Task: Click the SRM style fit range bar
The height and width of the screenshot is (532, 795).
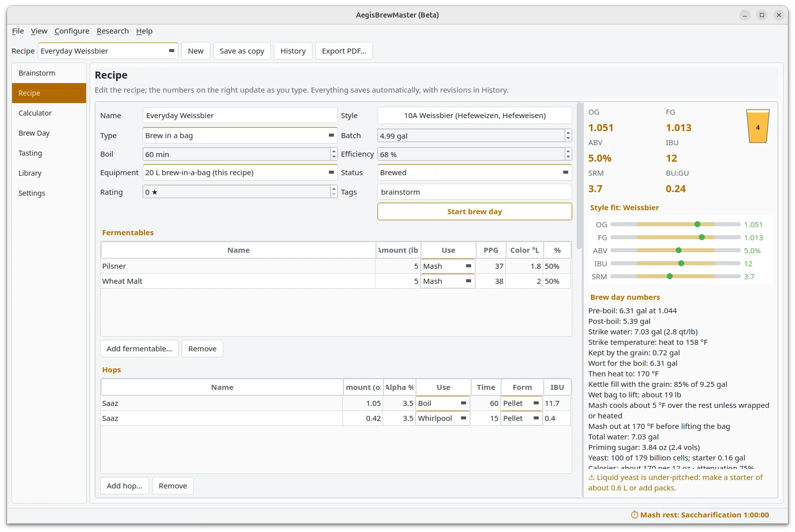Action: pyautogui.click(x=675, y=276)
